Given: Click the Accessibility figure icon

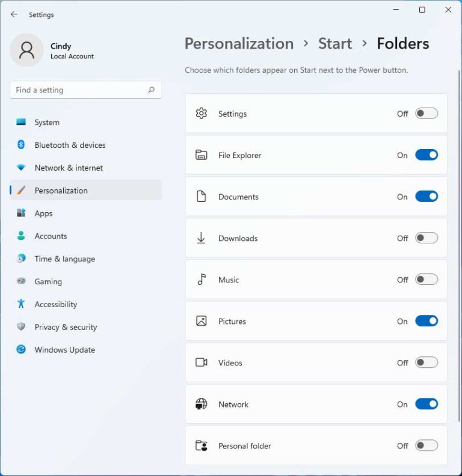Looking at the screenshot, I should (21, 304).
